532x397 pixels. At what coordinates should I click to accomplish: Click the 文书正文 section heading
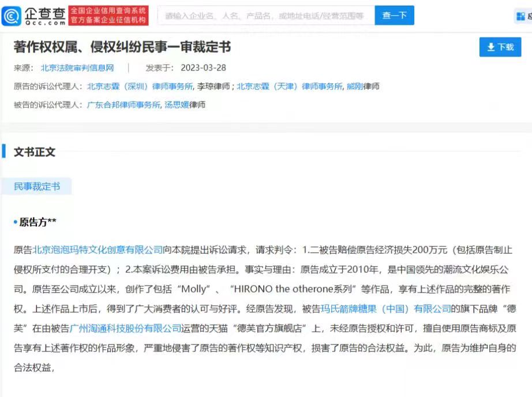coord(34,152)
